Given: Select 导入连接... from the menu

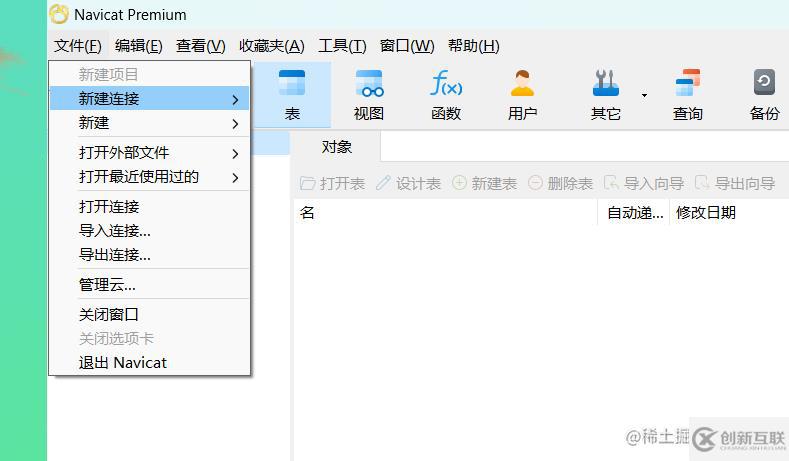Looking at the screenshot, I should pos(149,230).
